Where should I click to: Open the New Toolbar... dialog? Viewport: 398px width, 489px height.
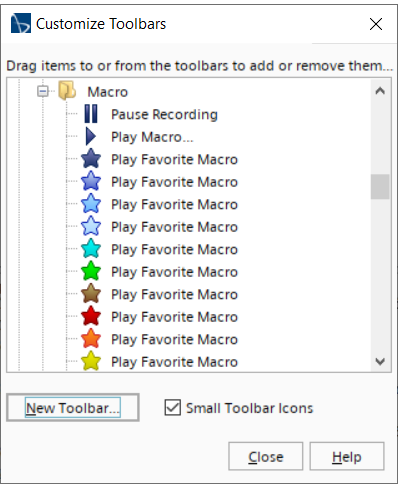[x=73, y=408]
